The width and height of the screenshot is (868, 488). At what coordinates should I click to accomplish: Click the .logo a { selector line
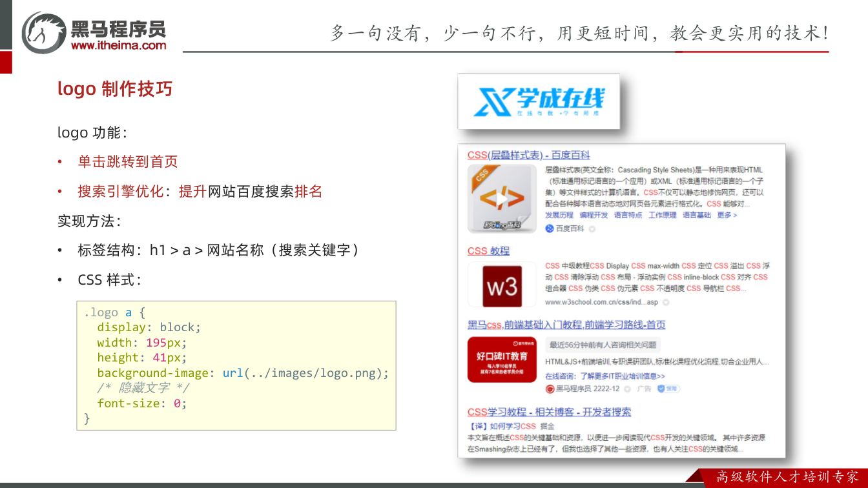pos(115,312)
